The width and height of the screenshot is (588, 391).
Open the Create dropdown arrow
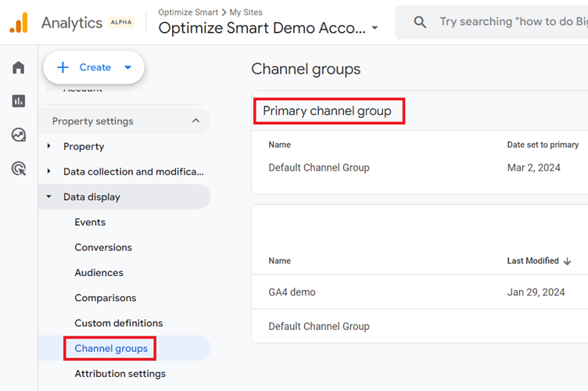(128, 67)
